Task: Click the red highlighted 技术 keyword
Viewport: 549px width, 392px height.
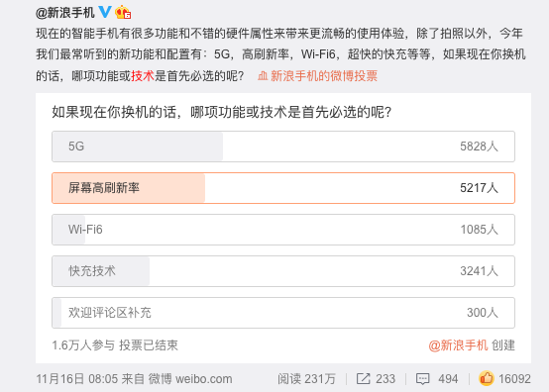Action: (x=143, y=76)
